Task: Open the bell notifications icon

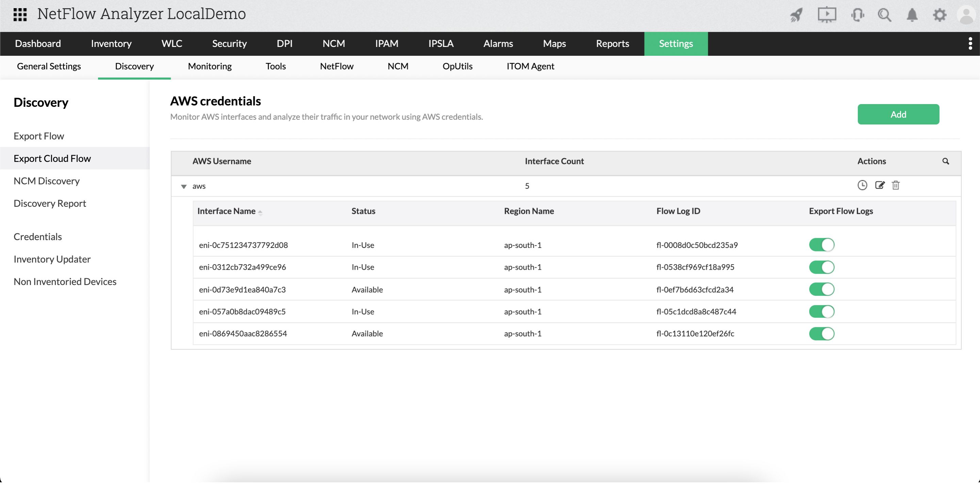Action: [912, 15]
